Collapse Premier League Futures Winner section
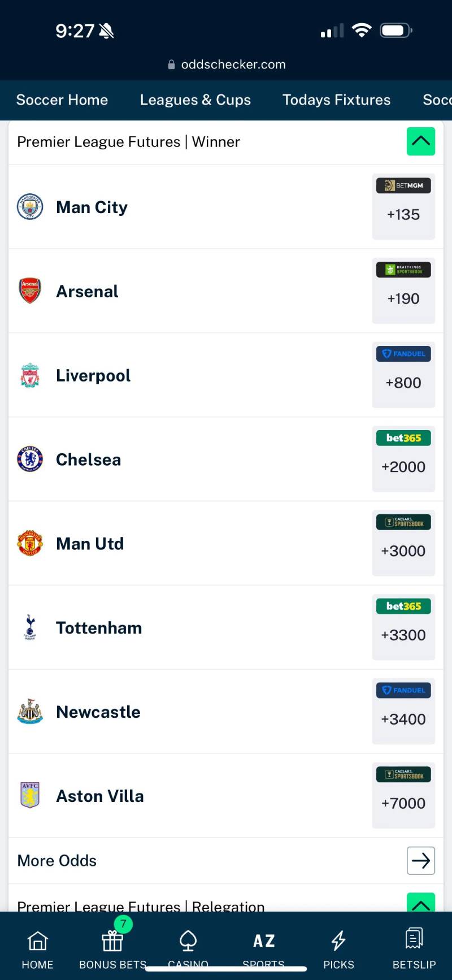Image resolution: width=452 pixels, height=980 pixels. (x=421, y=141)
